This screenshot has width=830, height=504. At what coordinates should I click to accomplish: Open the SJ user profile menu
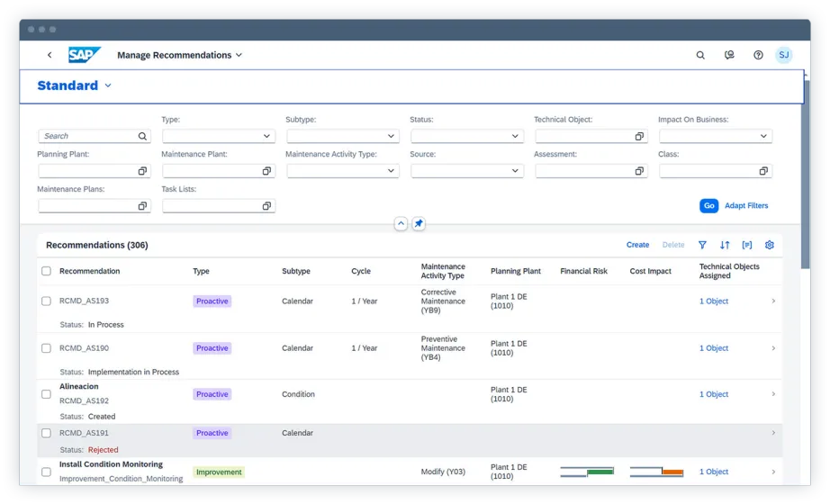(x=783, y=55)
